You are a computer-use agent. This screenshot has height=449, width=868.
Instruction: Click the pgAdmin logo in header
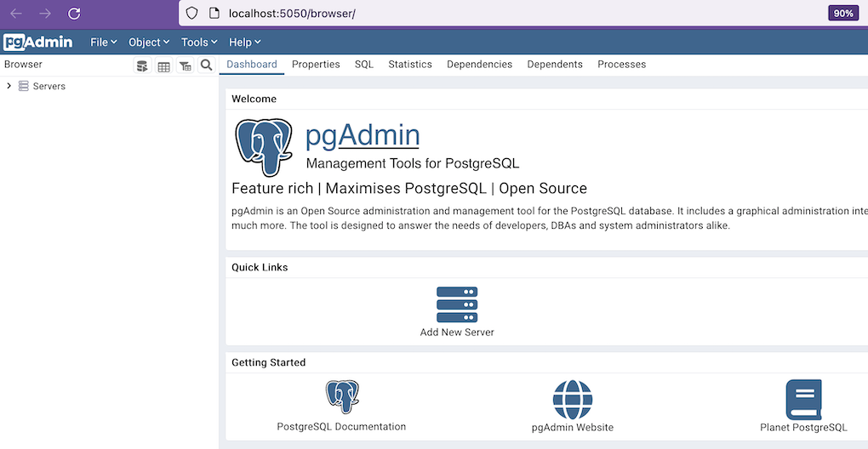pyautogui.click(x=38, y=42)
